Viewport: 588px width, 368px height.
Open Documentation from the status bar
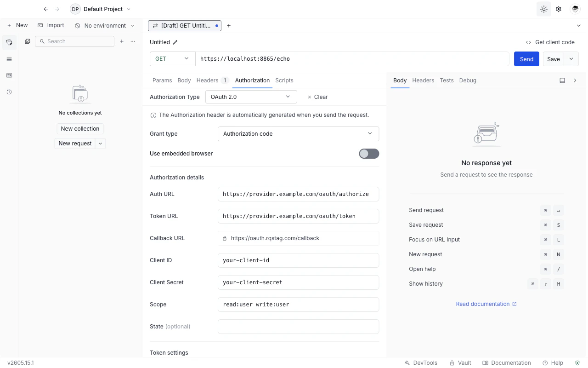[x=507, y=363]
